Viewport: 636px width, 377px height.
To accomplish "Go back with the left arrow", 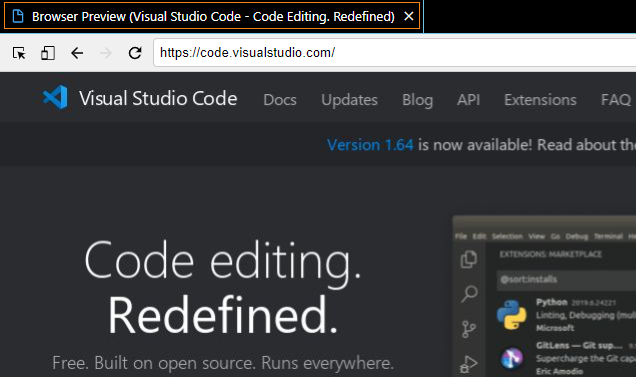I will tap(77, 53).
